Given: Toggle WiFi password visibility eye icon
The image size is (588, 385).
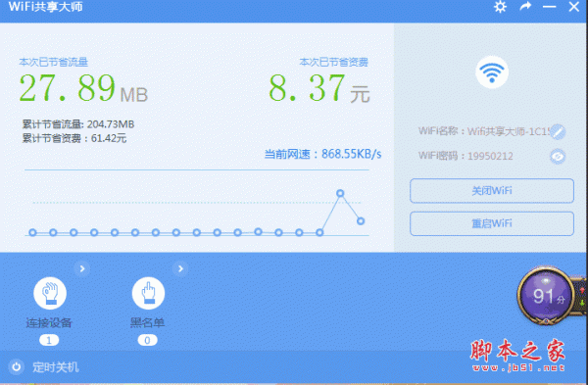Looking at the screenshot, I should pyautogui.click(x=558, y=157).
